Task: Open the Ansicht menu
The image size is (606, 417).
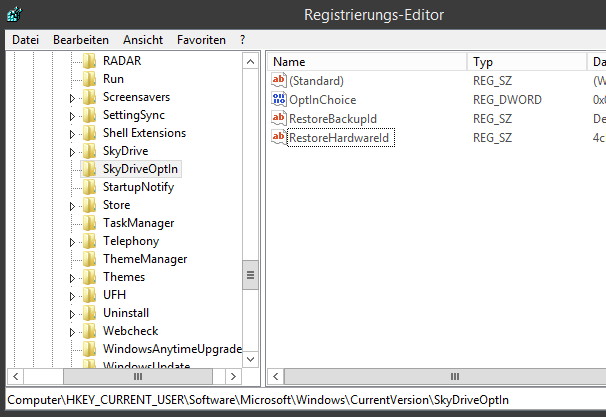Action: pyautogui.click(x=143, y=40)
